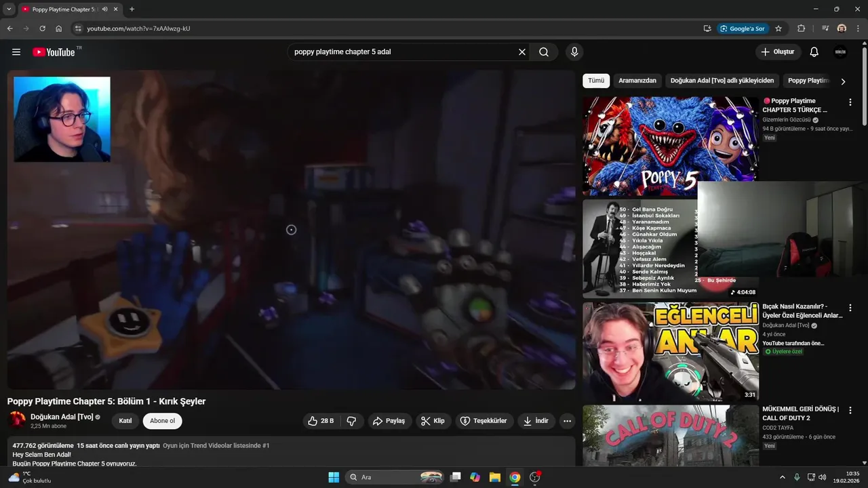Screen dimensions: 868x488
Task: Subscribe with the Abone ol button
Action: [x=162, y=421]
